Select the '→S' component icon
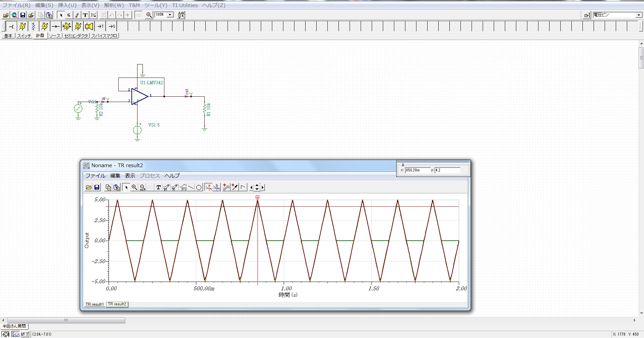 pyautogui.click(x=112, y=26)
